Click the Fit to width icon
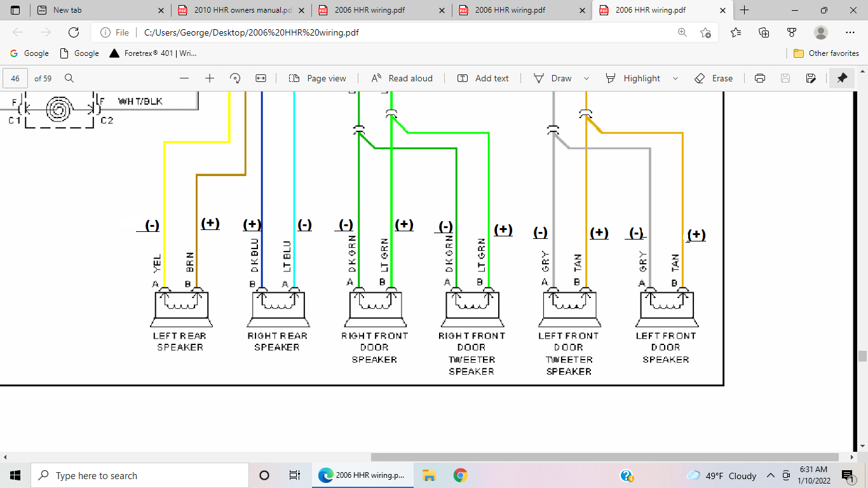868x488 pixels. (261, 78)
